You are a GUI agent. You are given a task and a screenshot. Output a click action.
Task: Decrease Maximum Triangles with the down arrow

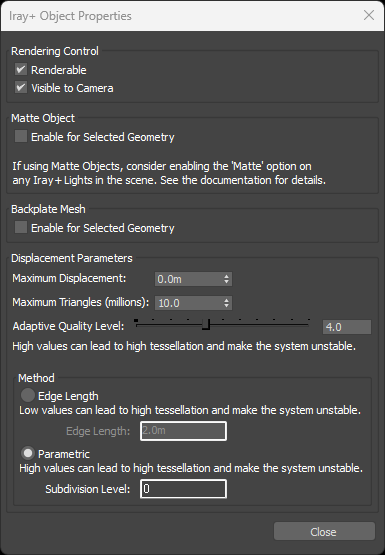coord(226,306)
